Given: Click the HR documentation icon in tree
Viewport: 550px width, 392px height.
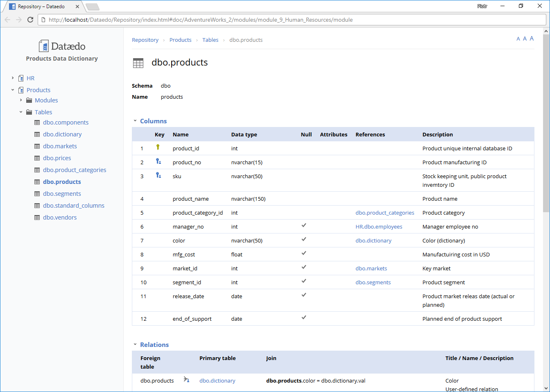Looking at the screenshot, I should point(21,78).
